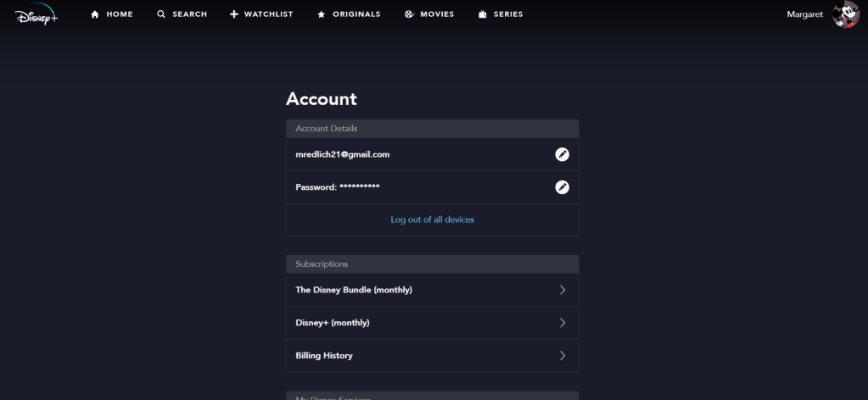Edit the password pencil icon
The image size is (868, 400).
pyautogui.click(x=562, y=187)
